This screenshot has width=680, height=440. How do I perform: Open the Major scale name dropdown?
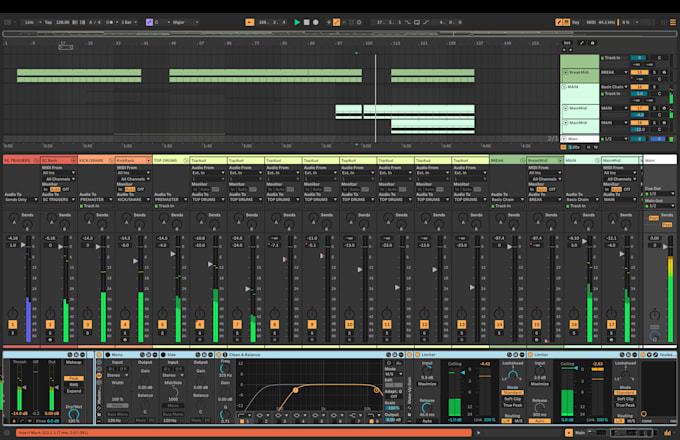[x=185, y=22]
